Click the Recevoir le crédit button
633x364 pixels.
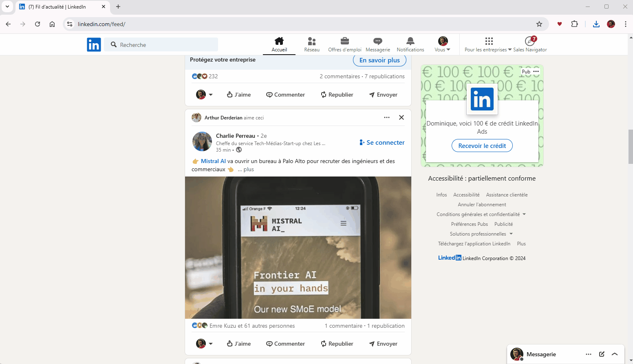click(482, 146)
